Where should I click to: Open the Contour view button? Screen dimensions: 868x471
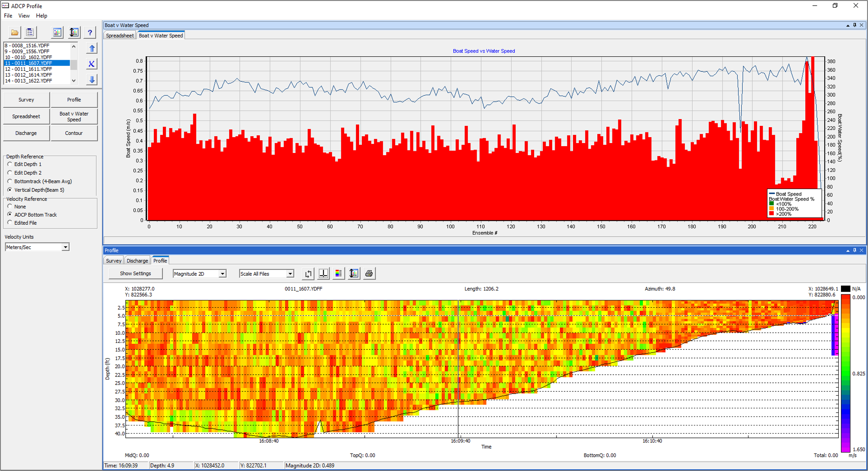tap(74, 133)
